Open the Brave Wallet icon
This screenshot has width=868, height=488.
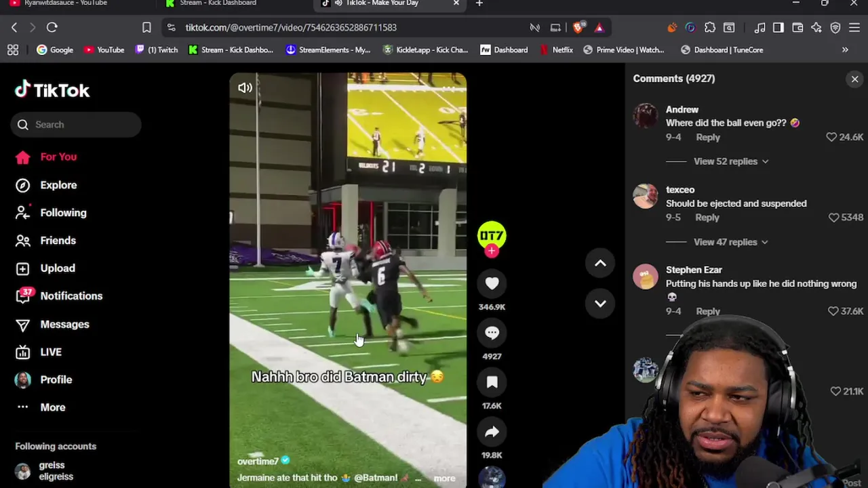[797, 27]
